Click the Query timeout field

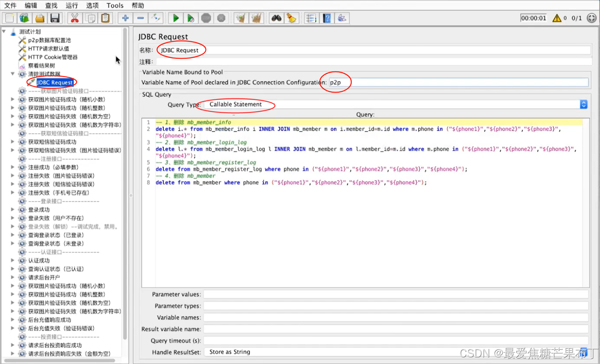click(396, 341)
